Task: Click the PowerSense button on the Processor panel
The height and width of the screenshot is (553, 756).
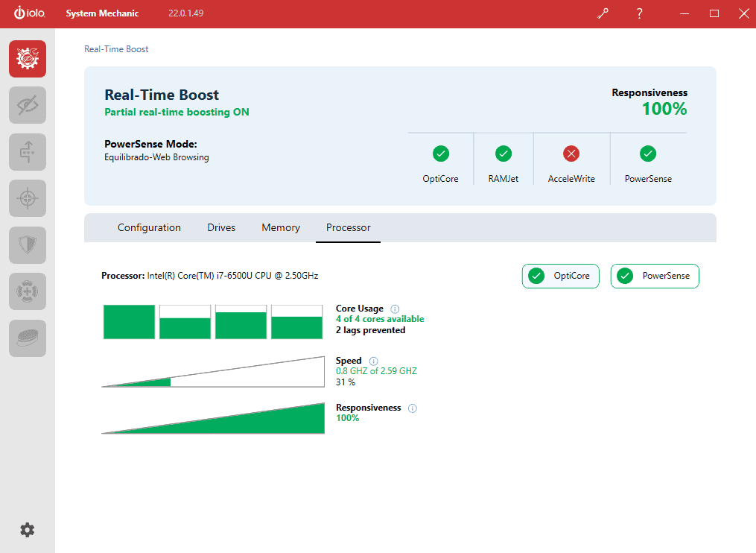Action: click(x=655, y=276)
